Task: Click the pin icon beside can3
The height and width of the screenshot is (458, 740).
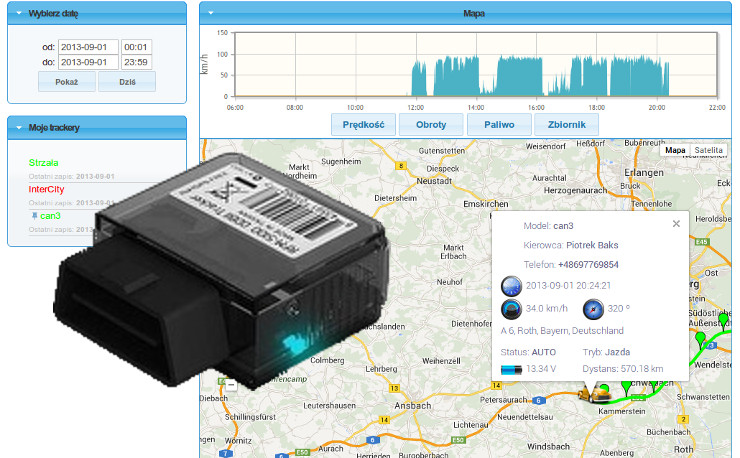Action: point(34,216)
